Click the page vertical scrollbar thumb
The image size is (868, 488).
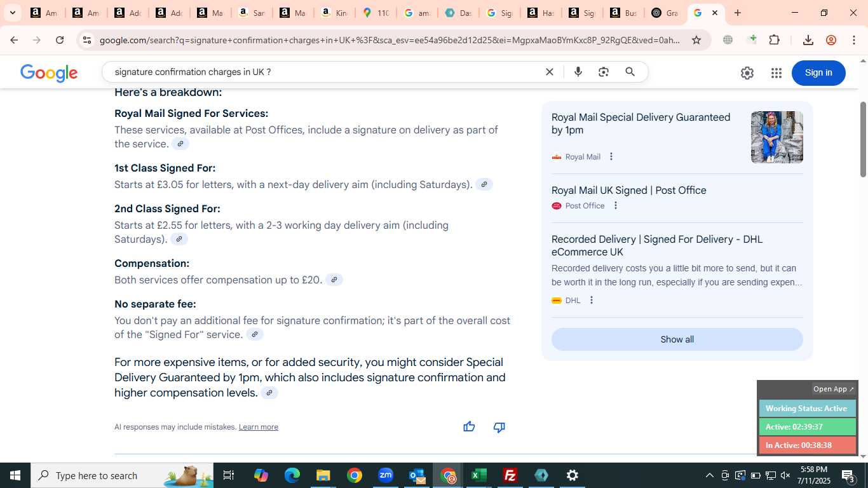[863, 139]
